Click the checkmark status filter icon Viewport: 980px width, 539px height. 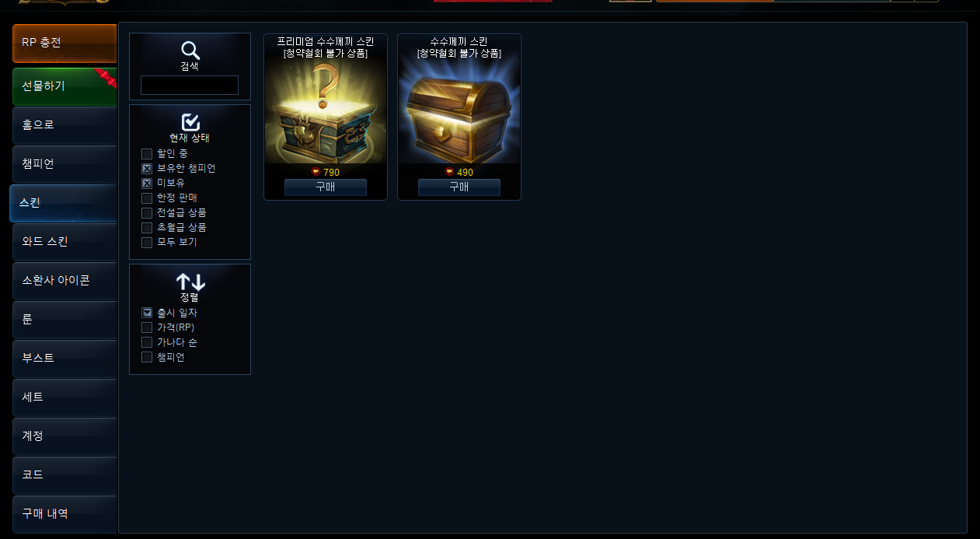(x=190, y=122)
